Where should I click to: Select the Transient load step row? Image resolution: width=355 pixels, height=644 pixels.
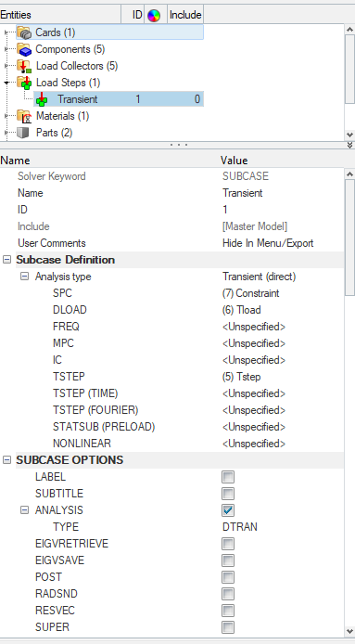pos(119,99)
